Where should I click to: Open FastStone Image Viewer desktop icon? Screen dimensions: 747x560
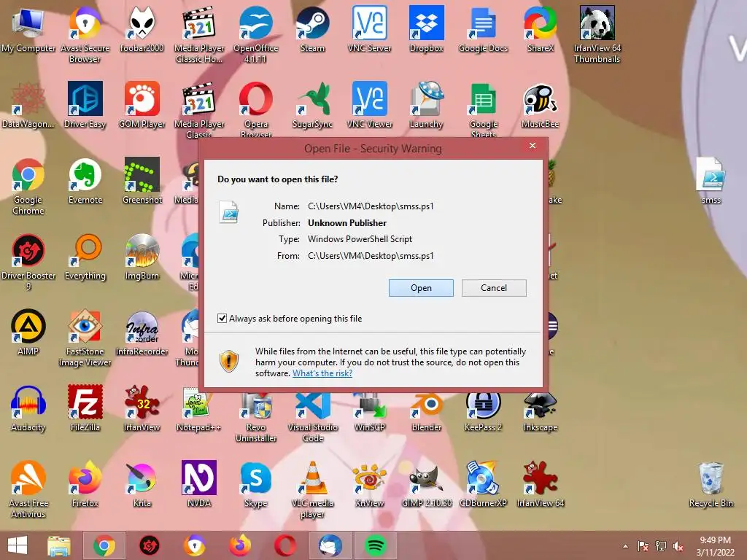(x=85, y=338)
